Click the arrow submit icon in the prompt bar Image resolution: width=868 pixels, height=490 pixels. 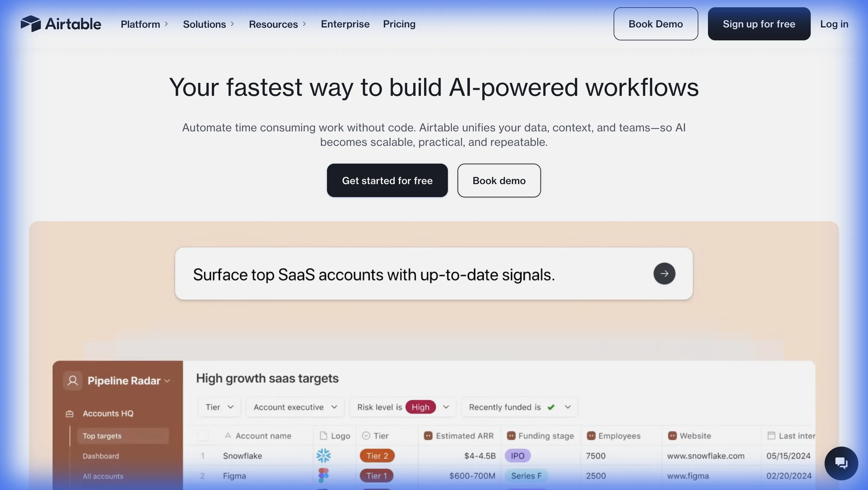coord(664,274)
